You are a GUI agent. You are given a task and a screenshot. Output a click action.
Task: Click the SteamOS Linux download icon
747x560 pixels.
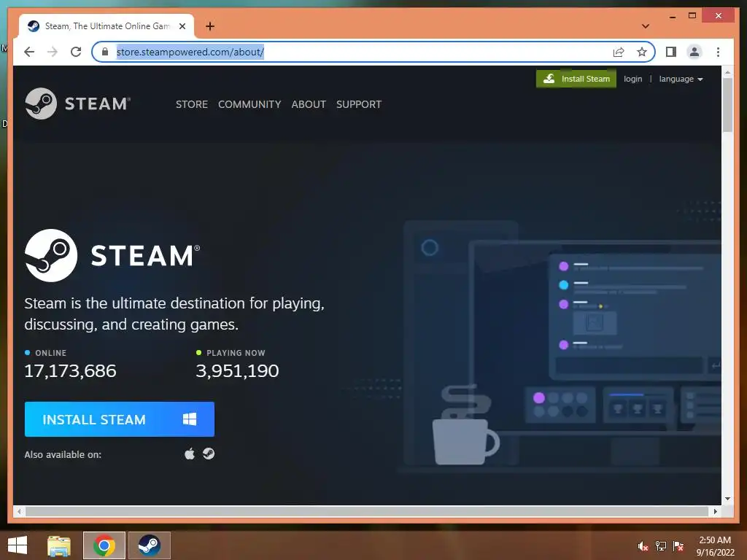pyautogui.click(x=209, y=454)
